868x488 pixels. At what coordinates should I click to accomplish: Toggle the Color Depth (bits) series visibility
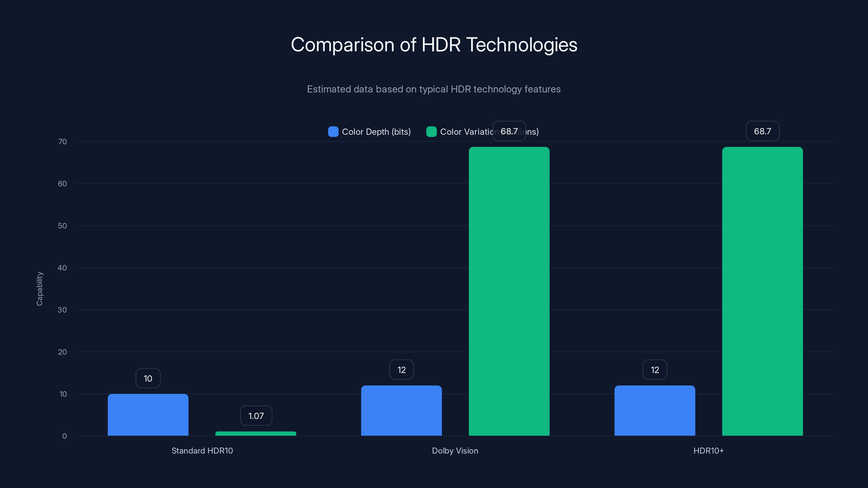[369, 132]
